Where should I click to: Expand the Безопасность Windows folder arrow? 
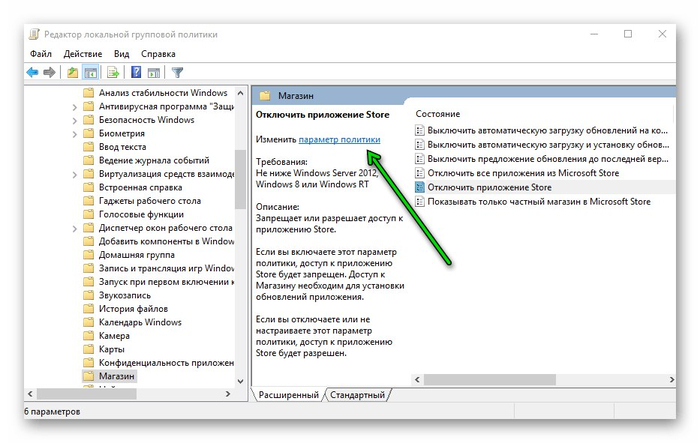[76, 120]
